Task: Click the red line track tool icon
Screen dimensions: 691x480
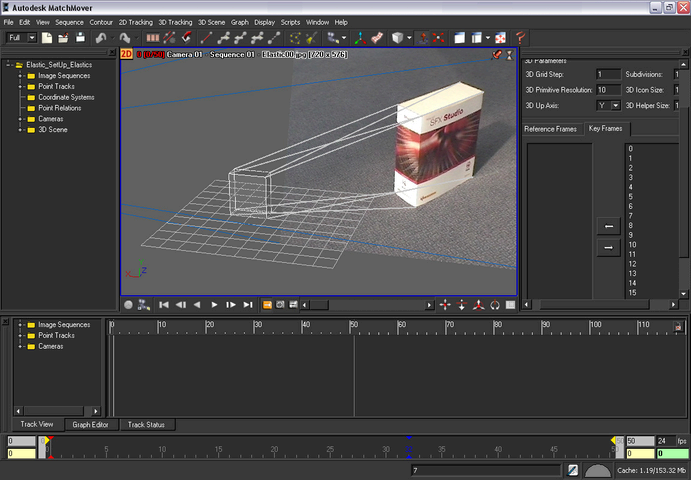Action: click(x=206, y=38)
